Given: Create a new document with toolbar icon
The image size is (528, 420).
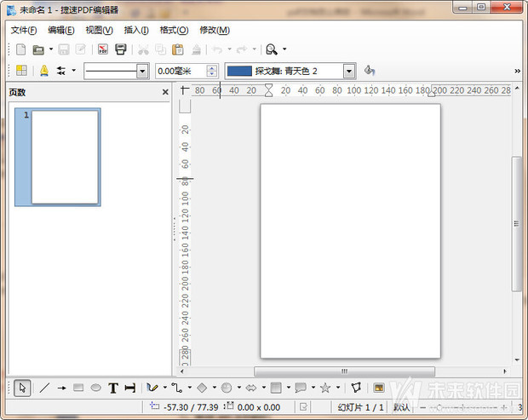Looking at the screenshot, I should (21, 49).
